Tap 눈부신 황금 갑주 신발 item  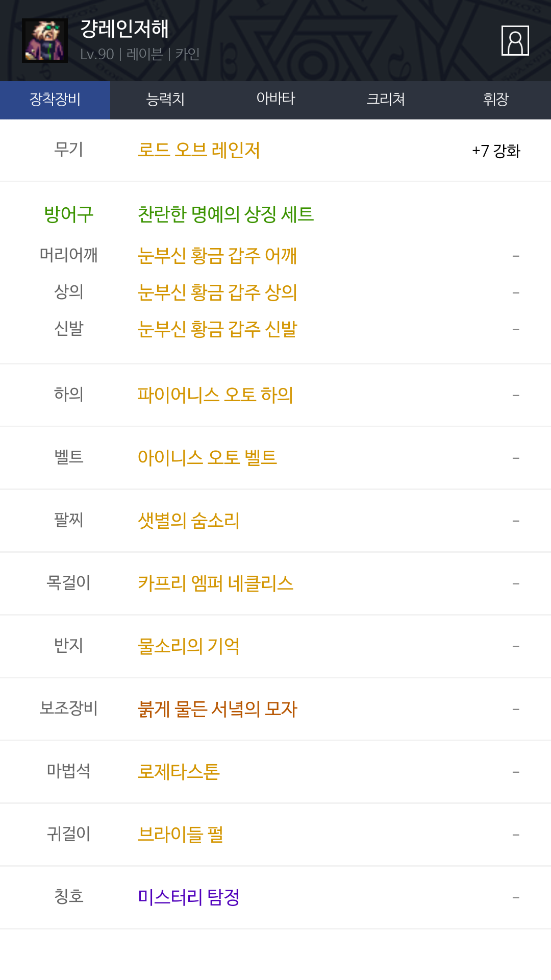point(217,329)
